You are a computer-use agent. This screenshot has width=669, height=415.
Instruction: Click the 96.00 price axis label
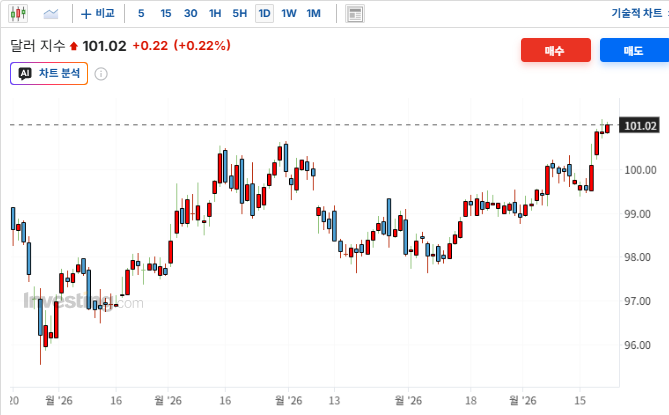(x=637, y=345)
